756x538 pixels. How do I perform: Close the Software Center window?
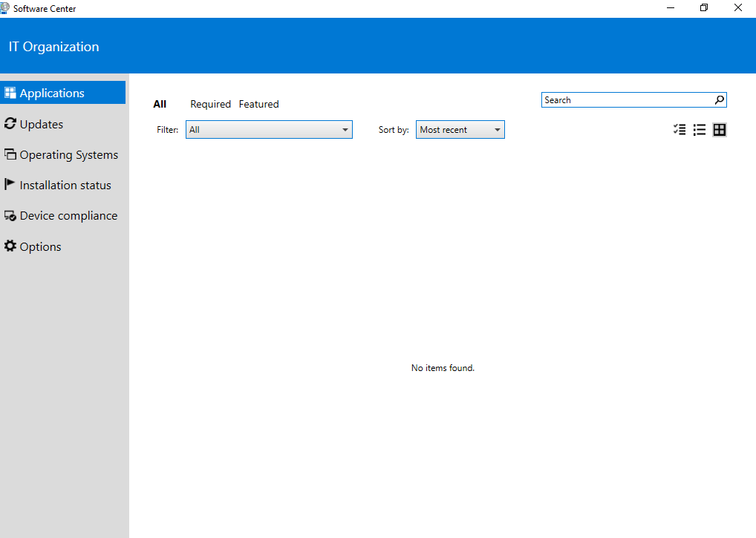[x=738, y=7]
